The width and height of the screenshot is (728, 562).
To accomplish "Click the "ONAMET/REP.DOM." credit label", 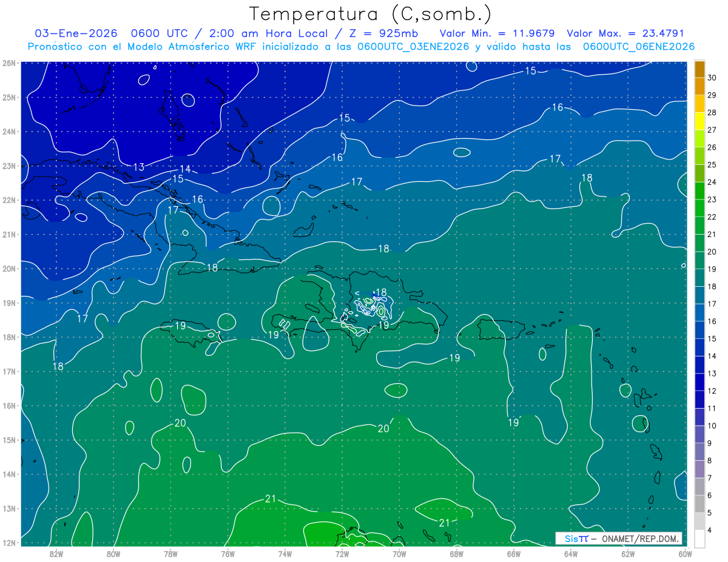I will (x=641, y=538).
